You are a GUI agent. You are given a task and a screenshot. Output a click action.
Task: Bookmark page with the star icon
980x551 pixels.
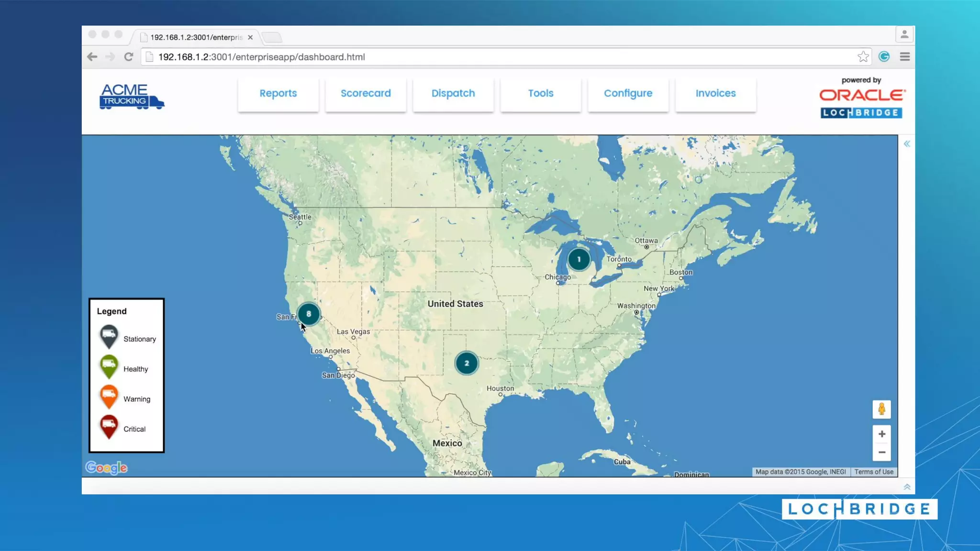point(863,57)
